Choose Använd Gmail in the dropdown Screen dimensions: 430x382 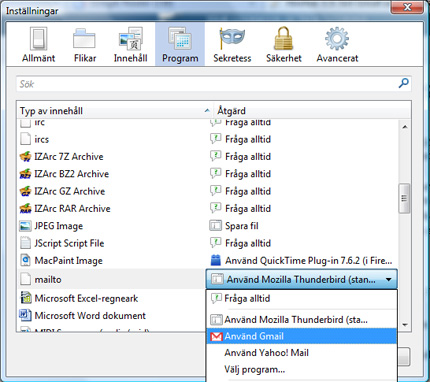pyautogui.click(x=302, y=336)
